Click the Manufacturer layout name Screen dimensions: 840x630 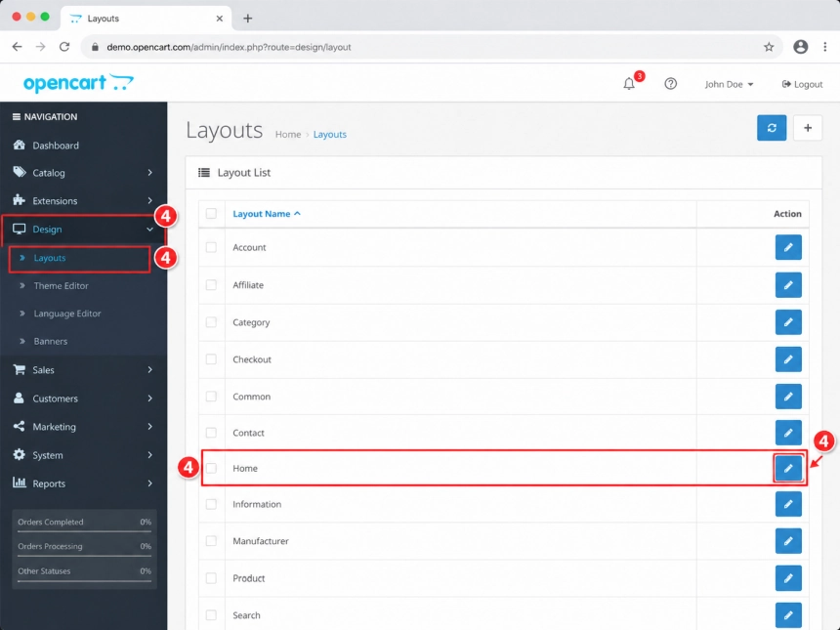click(x=261, y=542)
